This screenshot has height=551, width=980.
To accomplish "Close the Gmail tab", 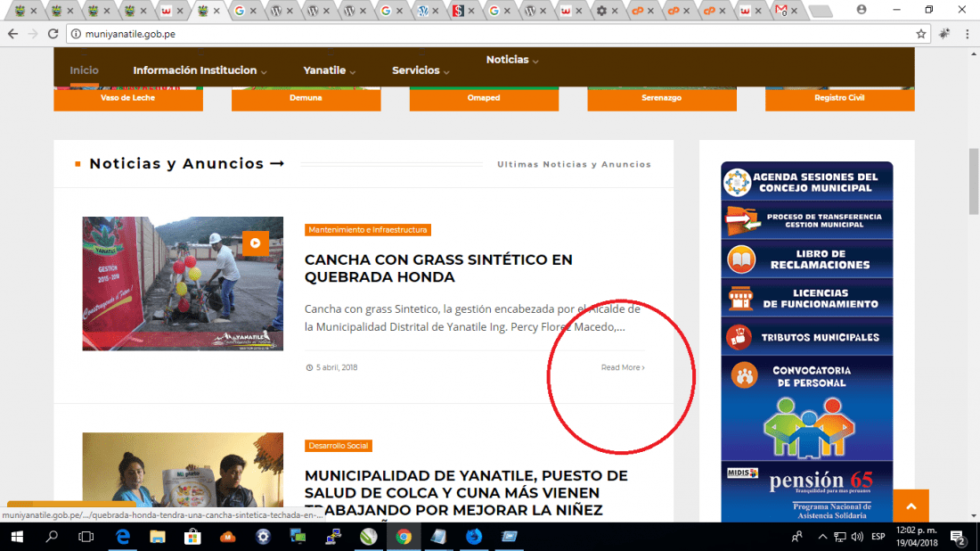I will coord(794,11).
